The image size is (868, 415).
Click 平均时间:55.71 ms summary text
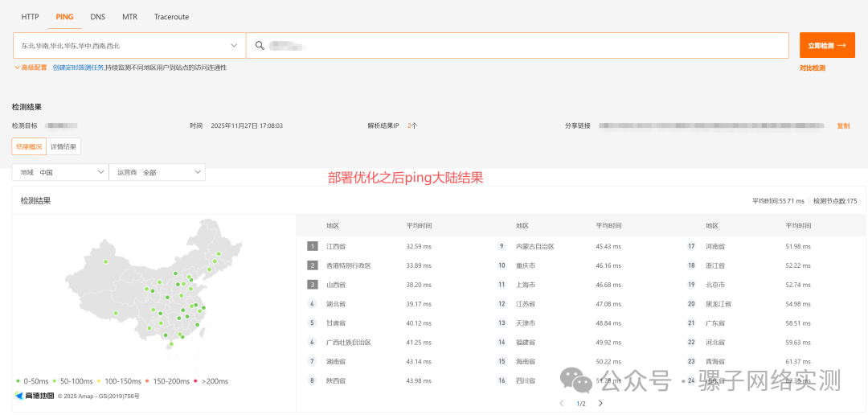tap(778, 201)
